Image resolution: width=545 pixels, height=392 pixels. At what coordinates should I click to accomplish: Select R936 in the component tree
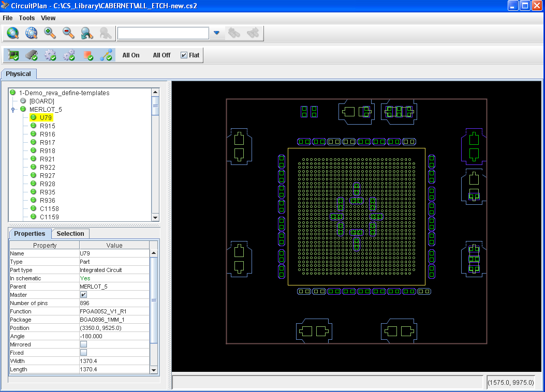47,201
